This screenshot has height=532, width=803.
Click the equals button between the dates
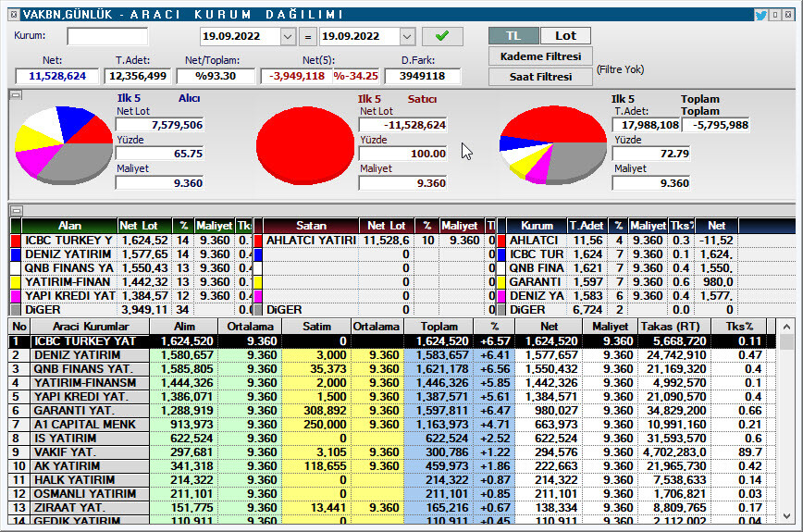[307, 37]
